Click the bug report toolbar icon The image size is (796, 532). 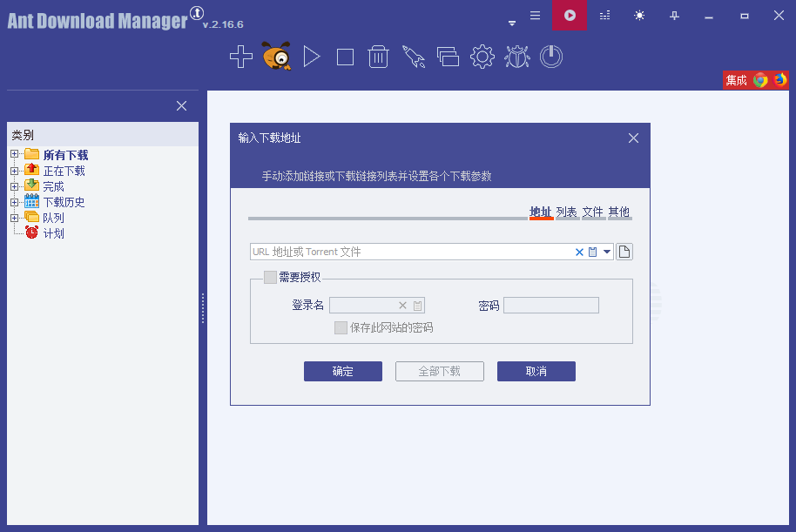[516, 56]
